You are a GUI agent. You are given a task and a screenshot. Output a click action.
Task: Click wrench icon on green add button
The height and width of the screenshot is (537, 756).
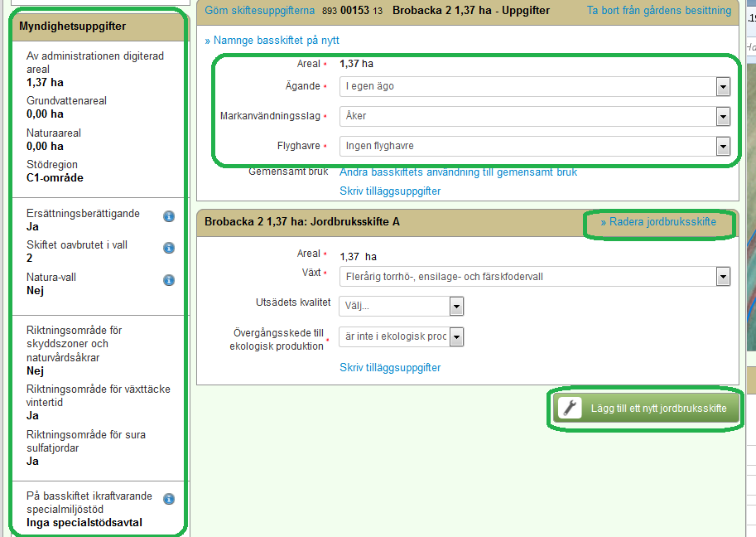[x=570, y=409]
